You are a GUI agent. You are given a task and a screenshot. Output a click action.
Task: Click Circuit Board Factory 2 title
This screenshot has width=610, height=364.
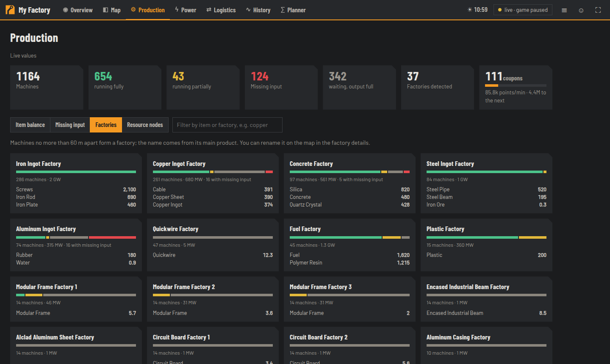point(319,337)
